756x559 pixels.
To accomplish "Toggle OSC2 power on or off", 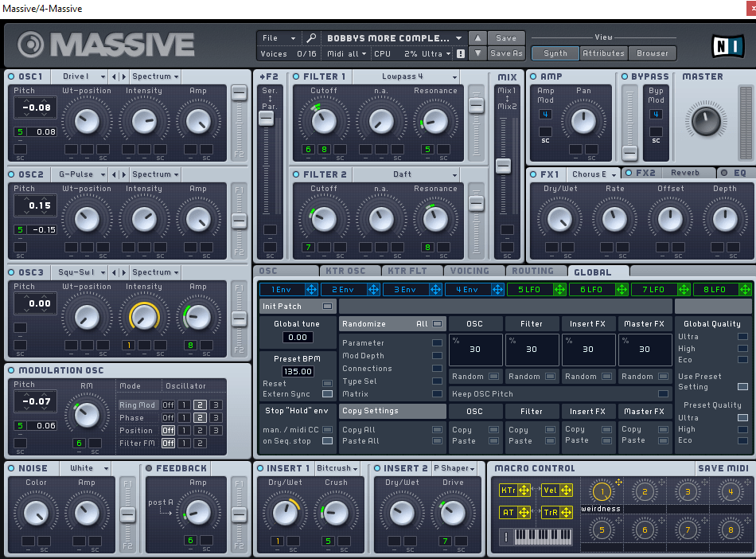I will 12,174.
